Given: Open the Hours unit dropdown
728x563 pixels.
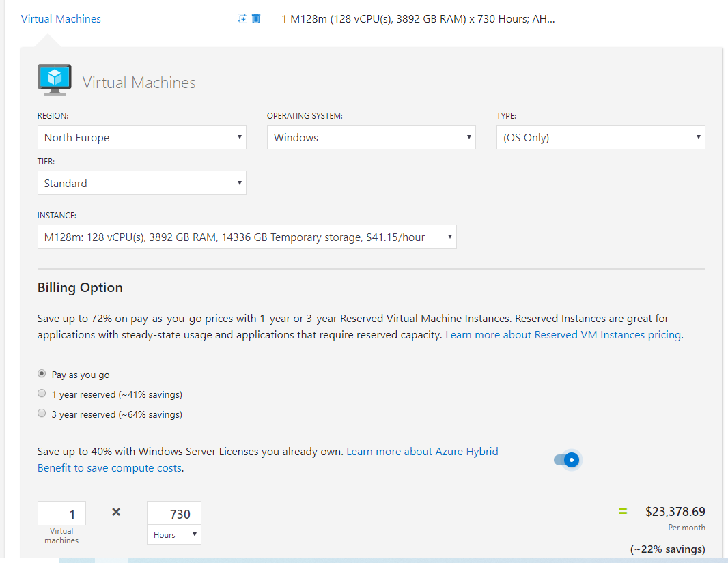Looking at the screenshot, I should point(174,535).
